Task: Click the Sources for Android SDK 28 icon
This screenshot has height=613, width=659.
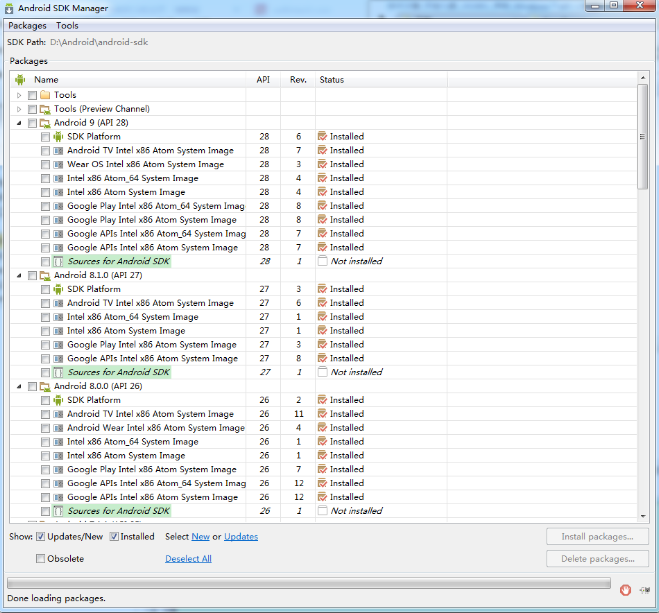Action: (x=58, y=262)
